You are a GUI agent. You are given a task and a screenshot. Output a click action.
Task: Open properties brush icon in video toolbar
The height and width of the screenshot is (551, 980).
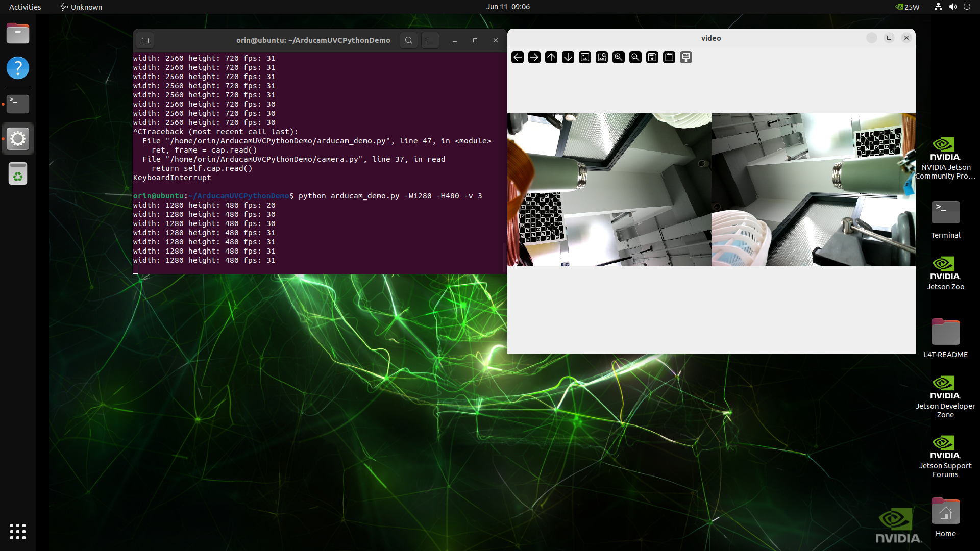pos(686,57)
